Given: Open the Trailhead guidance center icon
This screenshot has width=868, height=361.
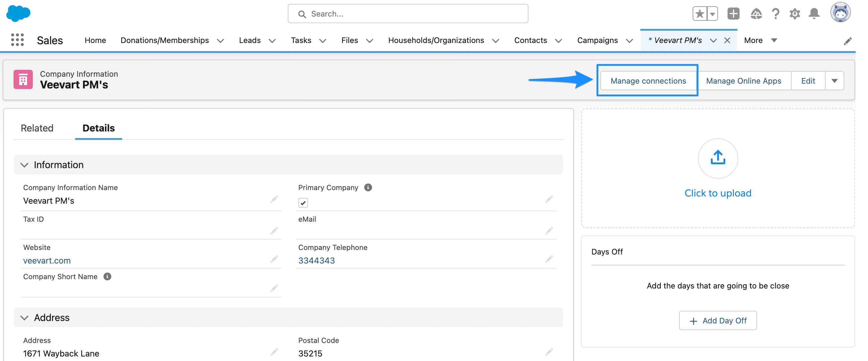Looking at the screenshot, I should (756, 14).
